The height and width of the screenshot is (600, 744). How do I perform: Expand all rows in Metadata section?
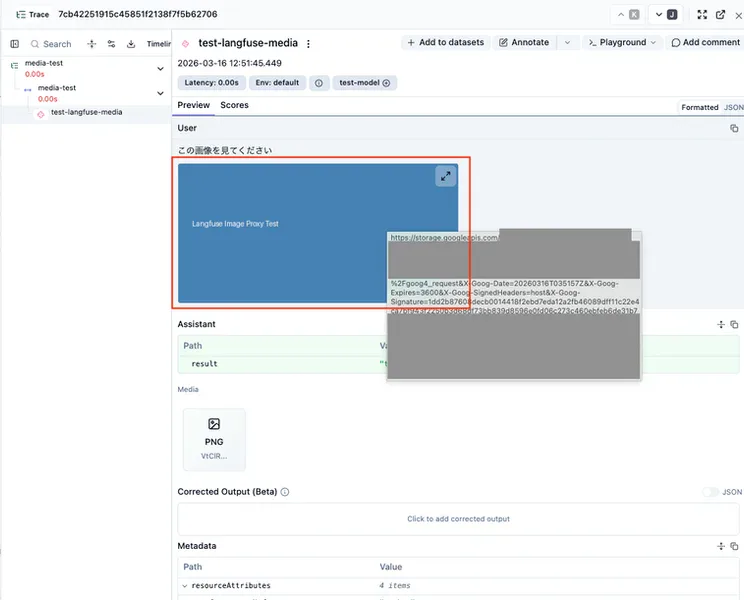721,546
